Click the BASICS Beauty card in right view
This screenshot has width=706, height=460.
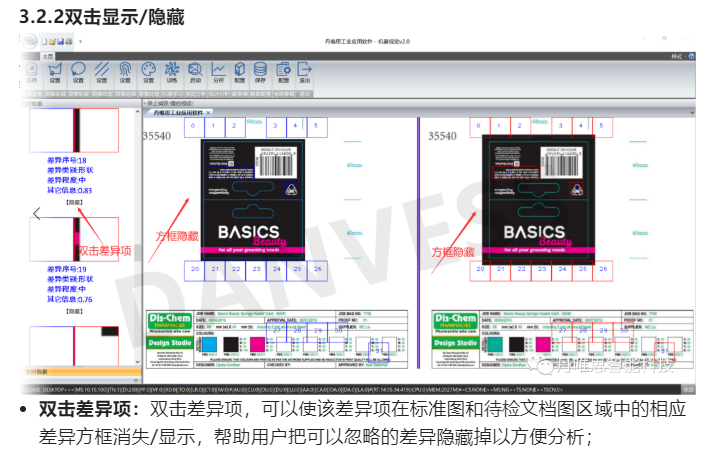tap(539, 200)
